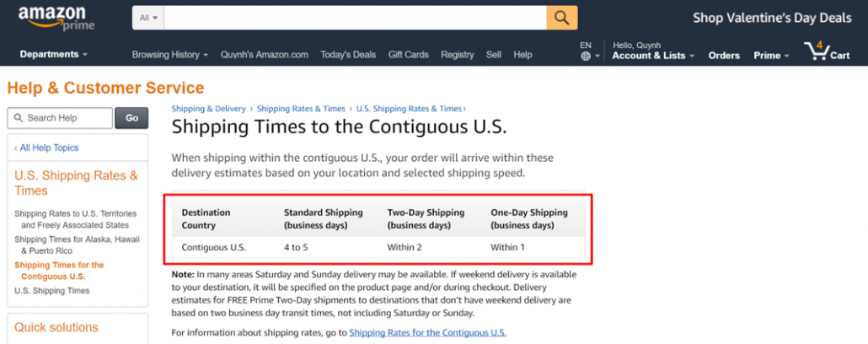This screenshot has height=344, width=868.
Task: Expand the Departments menu
Action: pyautogui.click(x=54, y=55)
